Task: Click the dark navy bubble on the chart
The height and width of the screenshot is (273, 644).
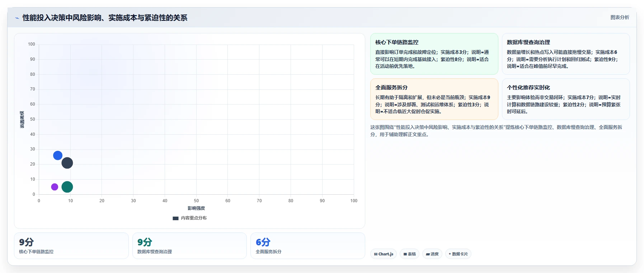Action: click(x=67, y=163)
